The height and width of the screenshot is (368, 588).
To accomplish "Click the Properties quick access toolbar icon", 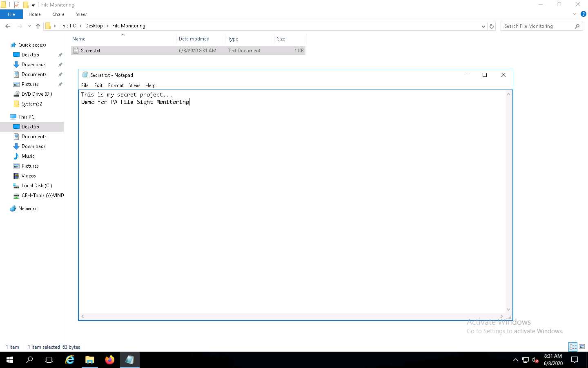I will click(17, 5).
